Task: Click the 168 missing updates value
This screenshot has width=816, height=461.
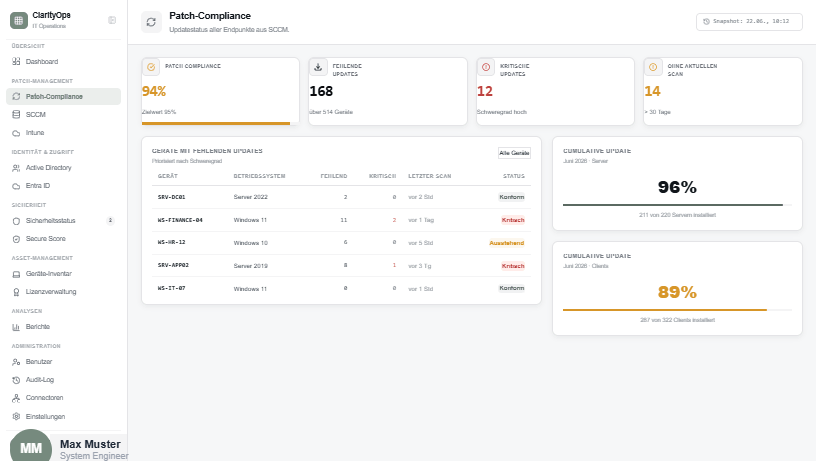Action: click(x=321, y=92)
